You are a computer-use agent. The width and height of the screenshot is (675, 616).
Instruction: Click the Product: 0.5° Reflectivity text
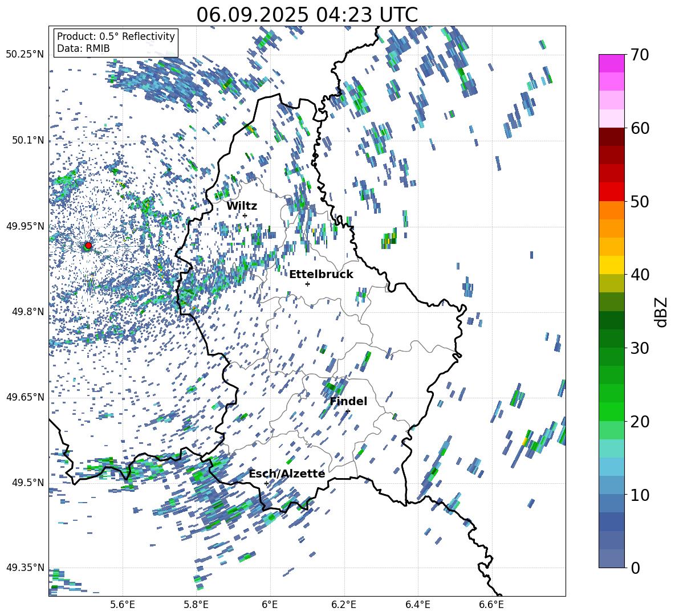[116, 36]
